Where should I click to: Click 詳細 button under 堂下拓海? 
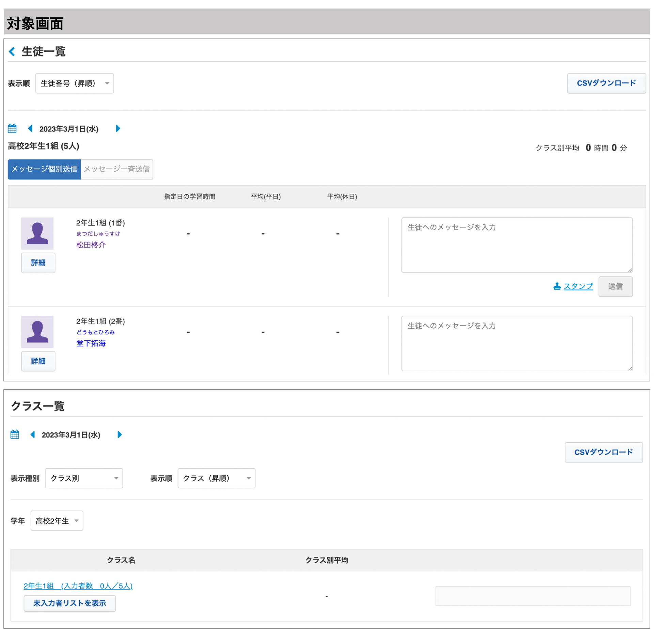(x=38, y=361)
